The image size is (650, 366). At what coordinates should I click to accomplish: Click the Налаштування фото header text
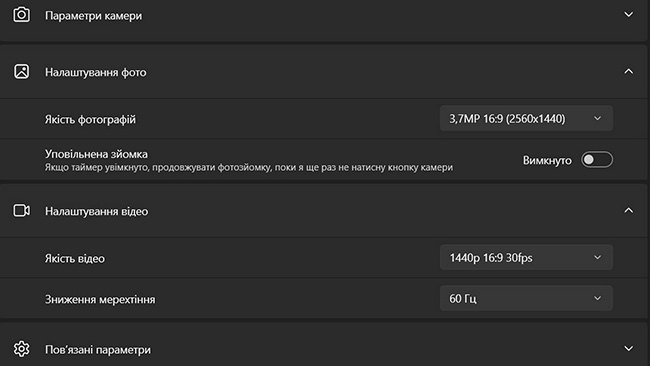[x=95, y=72]
